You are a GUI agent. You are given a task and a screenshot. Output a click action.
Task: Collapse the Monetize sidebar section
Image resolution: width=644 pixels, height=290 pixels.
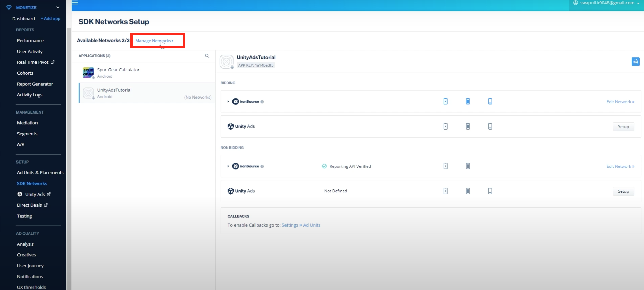pos(58,7)
